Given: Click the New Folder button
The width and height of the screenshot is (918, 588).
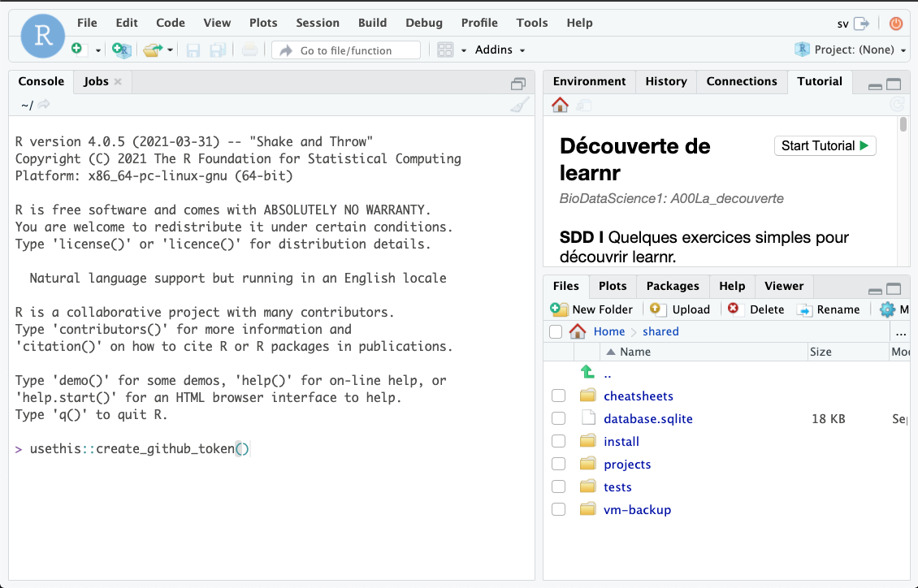Looking at the screenshot, I should (x=592, y=309).
